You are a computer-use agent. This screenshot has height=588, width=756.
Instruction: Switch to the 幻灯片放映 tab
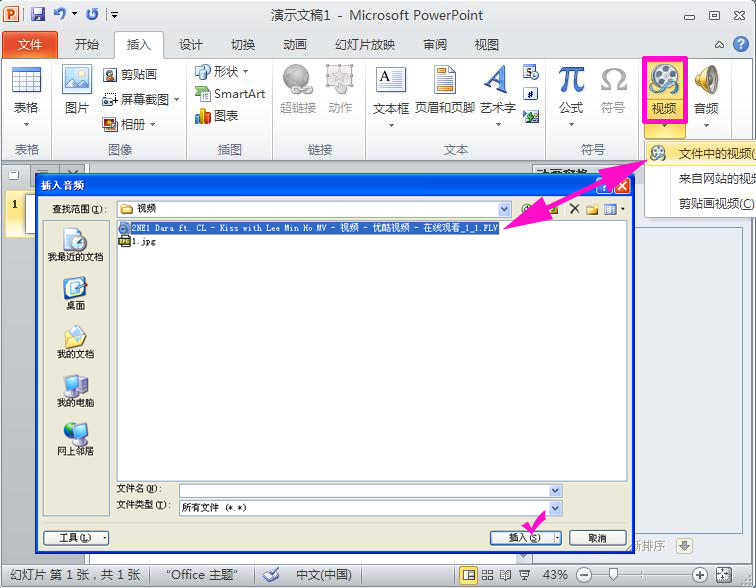[365, 45]
